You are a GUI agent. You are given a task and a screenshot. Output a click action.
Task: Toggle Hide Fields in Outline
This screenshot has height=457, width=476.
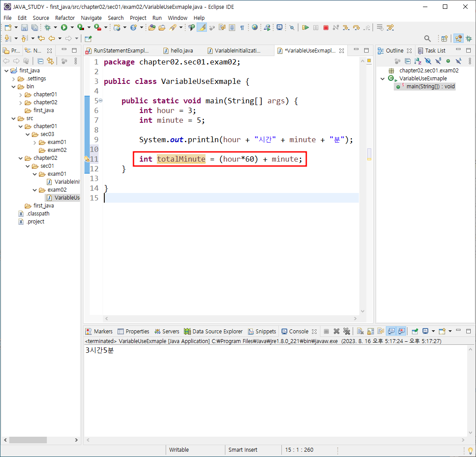(428, 61)
